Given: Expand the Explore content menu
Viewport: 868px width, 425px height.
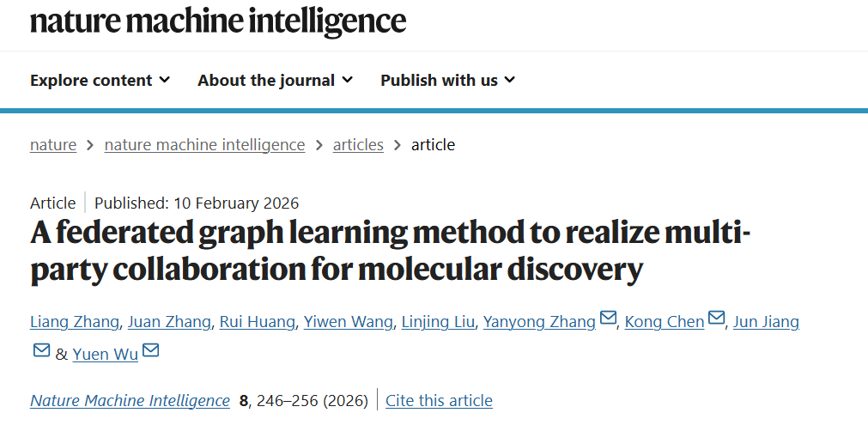Looking at the screenshot, I should coord(100,80).
